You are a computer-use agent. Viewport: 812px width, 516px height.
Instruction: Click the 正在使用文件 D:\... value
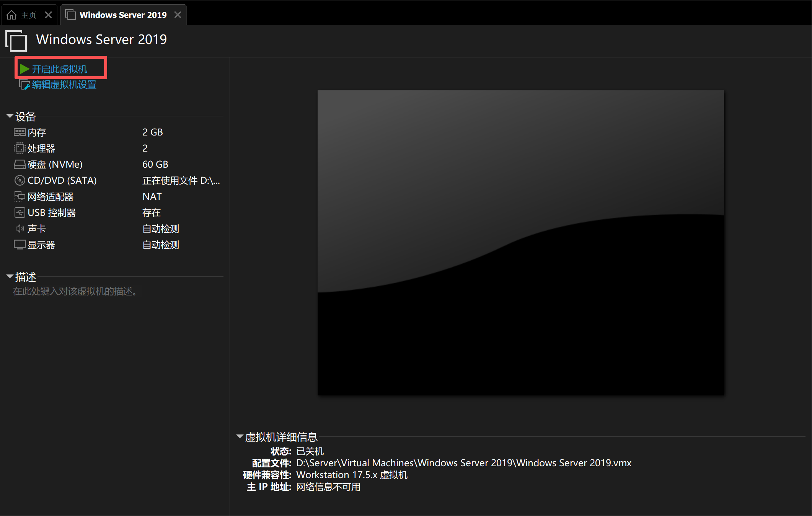point(181,181)
